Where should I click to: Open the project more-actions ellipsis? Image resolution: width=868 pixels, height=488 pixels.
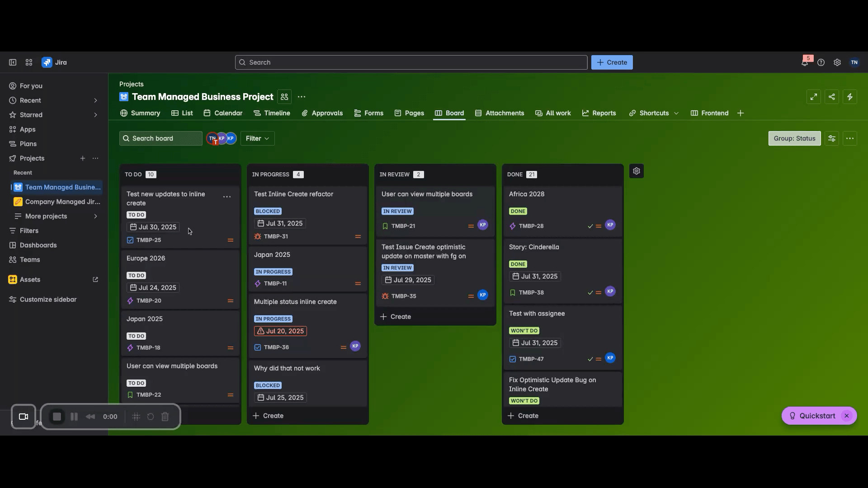[x=302, y=97]
